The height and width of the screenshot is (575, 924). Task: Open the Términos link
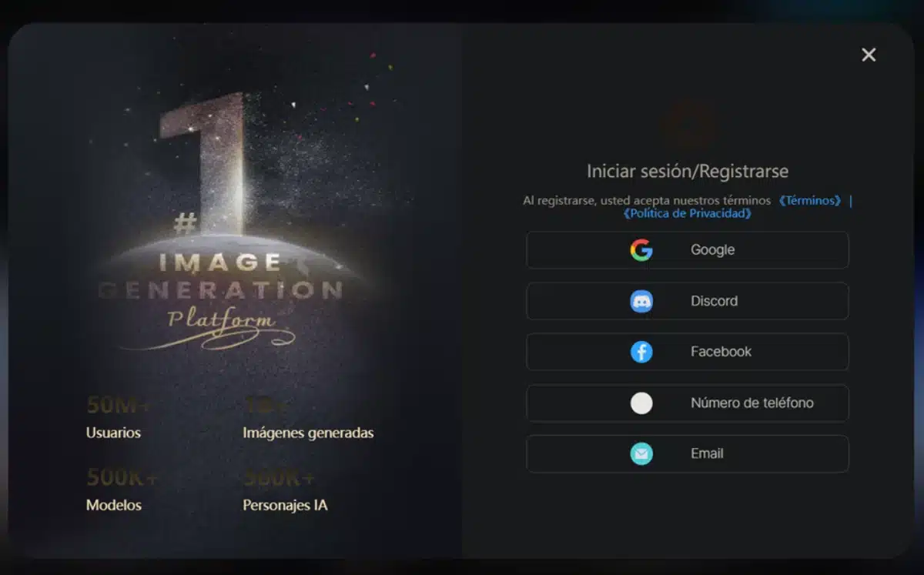coord(809,200)
